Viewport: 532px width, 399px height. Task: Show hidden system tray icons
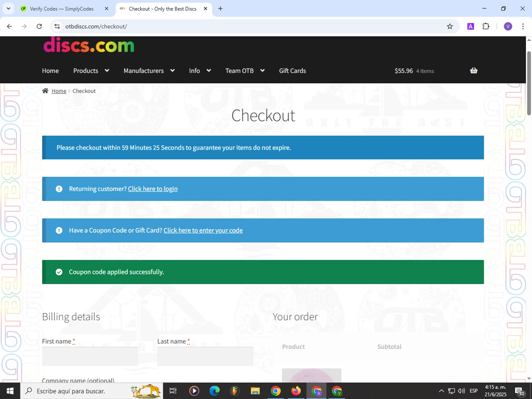click(441, 391)
